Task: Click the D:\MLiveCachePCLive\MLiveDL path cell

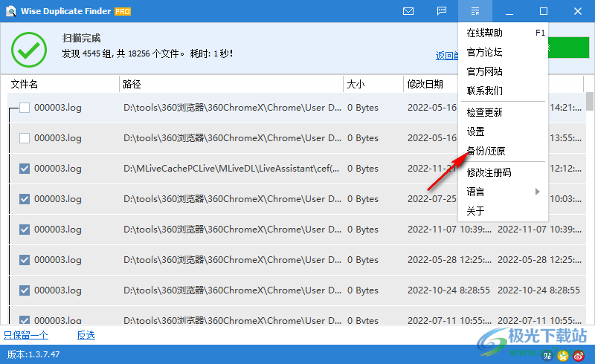Action: click(x=231, y=169)
